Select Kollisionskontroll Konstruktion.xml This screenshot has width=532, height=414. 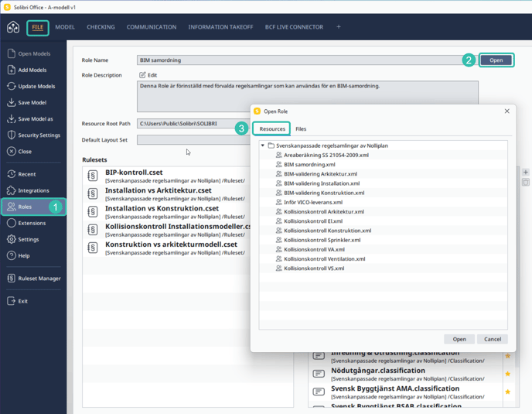point(327,231)
